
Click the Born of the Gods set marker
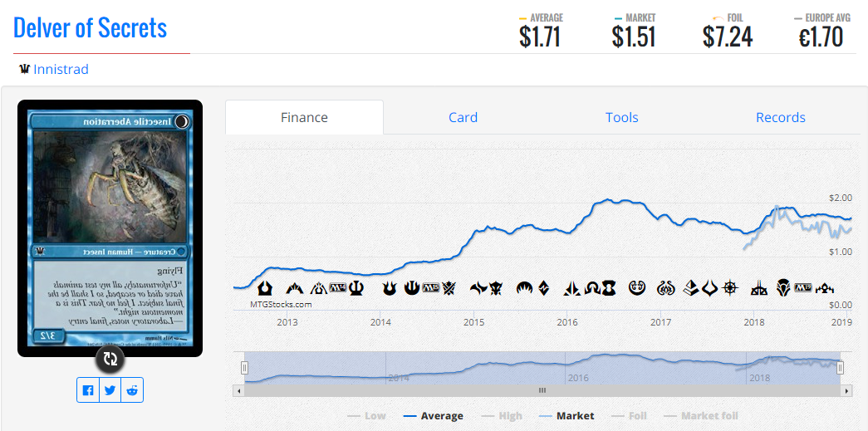(x=390, y=287)
